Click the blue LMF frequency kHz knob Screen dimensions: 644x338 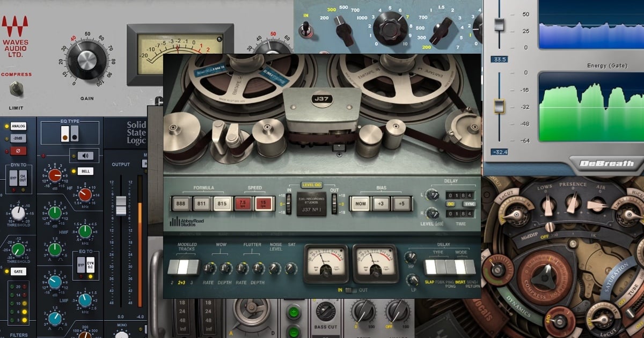85,300
